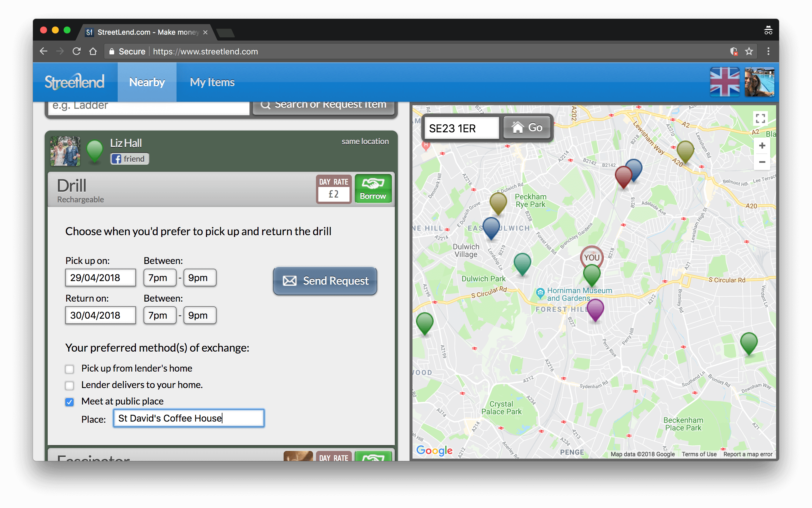Open the My Items tab
The image size is (812, 508).
[212, 82]
